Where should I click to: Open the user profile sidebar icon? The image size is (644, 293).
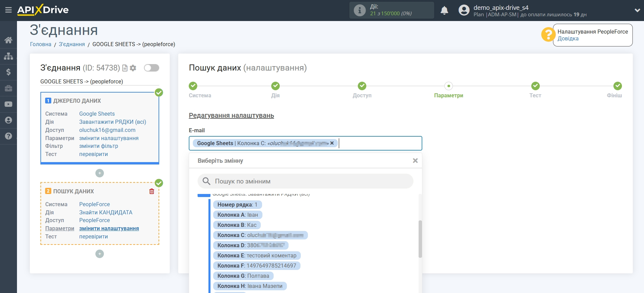pos(8,120)
